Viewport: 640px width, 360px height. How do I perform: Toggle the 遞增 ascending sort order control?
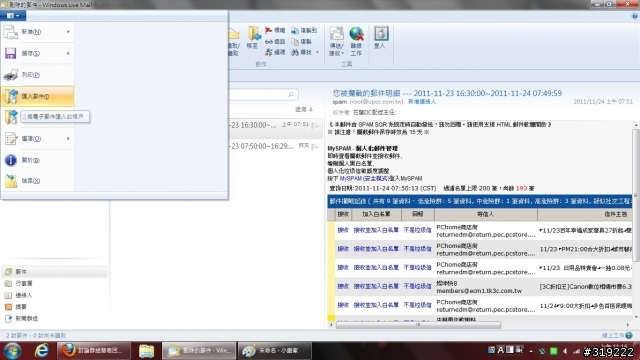point(304,109)
